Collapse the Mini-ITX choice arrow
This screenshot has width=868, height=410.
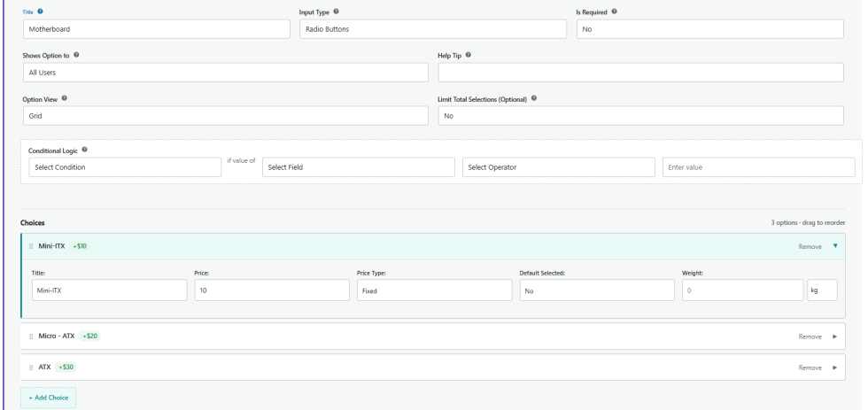click(x=835, y=246)
